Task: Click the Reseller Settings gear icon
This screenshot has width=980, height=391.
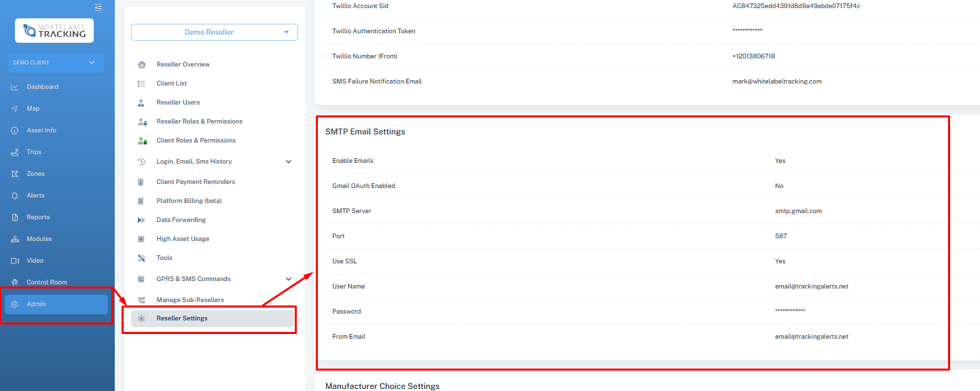Action: 142,318
